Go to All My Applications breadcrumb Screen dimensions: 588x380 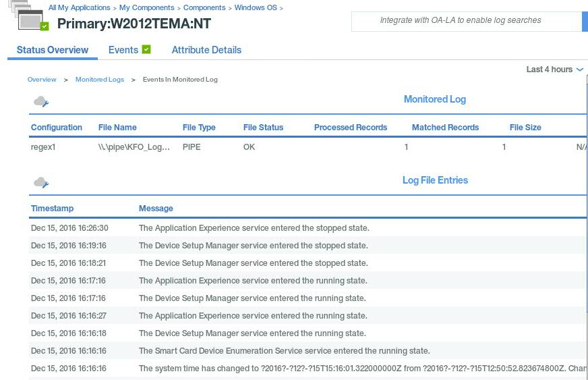(79, 7)
